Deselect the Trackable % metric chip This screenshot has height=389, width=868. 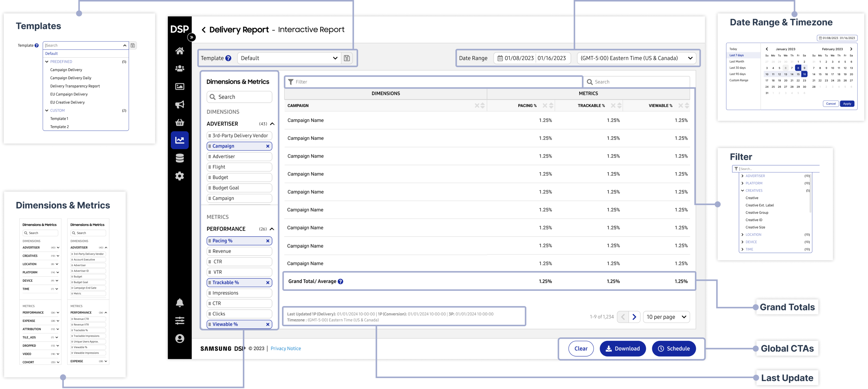tap(268, 283)
